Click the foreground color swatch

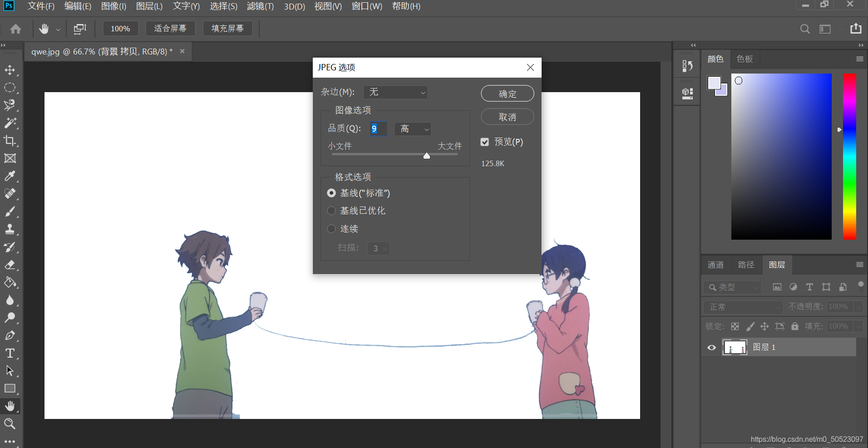pyautogui.click(x=714, y=83)
